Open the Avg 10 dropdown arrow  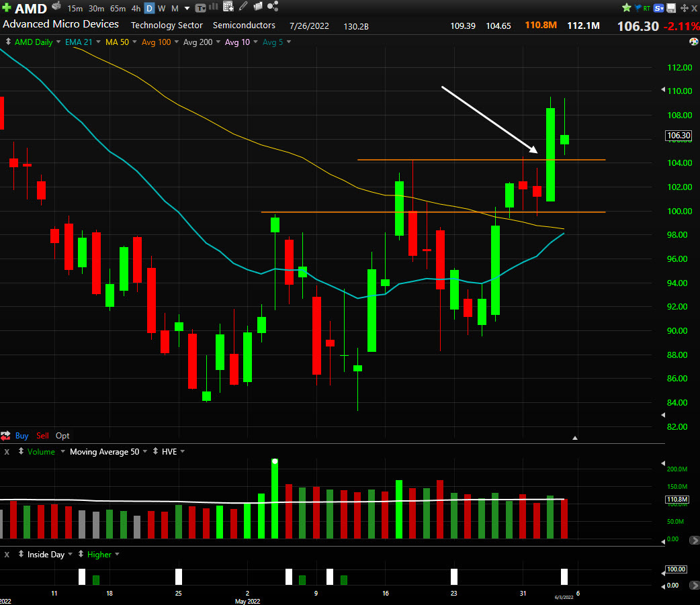(255, 42)
